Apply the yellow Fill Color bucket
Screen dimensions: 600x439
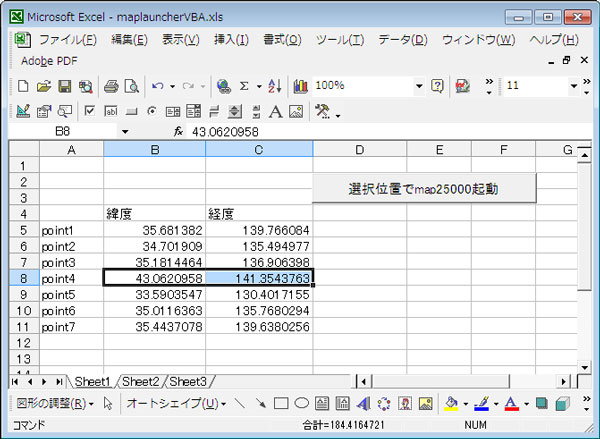pos(451,403)
